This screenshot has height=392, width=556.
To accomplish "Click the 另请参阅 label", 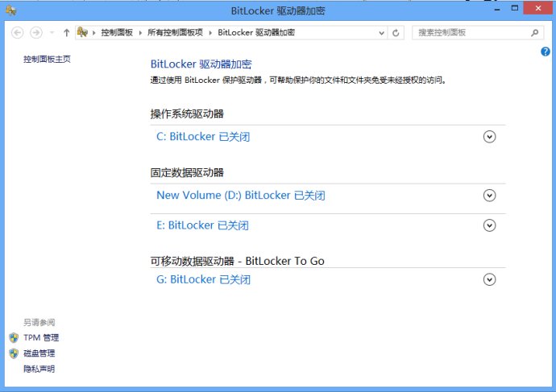I will coord(39,322).
